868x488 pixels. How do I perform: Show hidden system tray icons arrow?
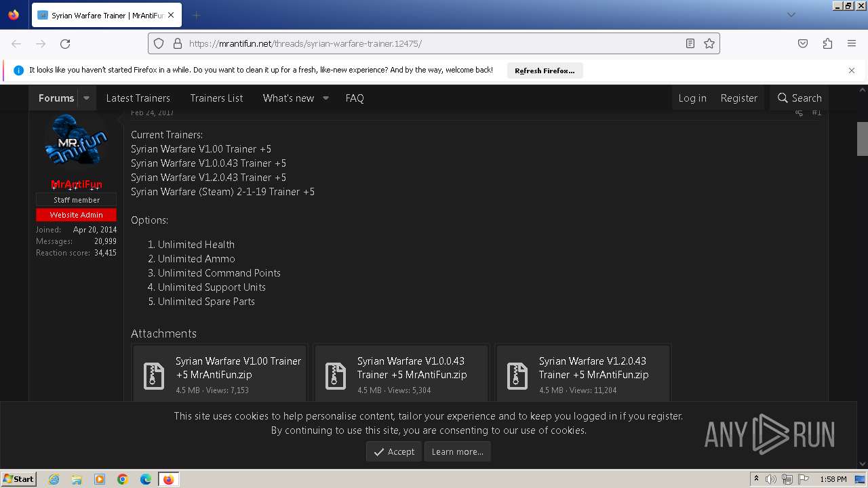coord(756,479)
